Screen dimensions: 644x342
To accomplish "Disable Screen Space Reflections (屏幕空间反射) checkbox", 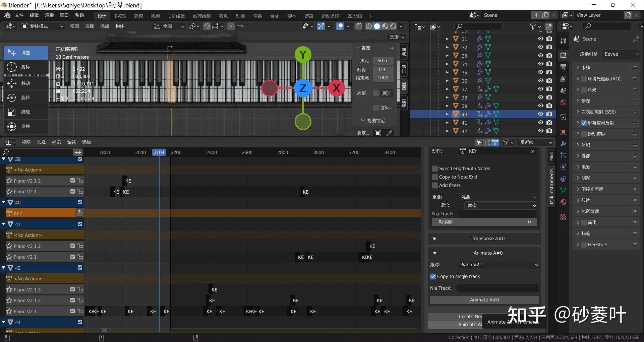I will click(584, 123).
